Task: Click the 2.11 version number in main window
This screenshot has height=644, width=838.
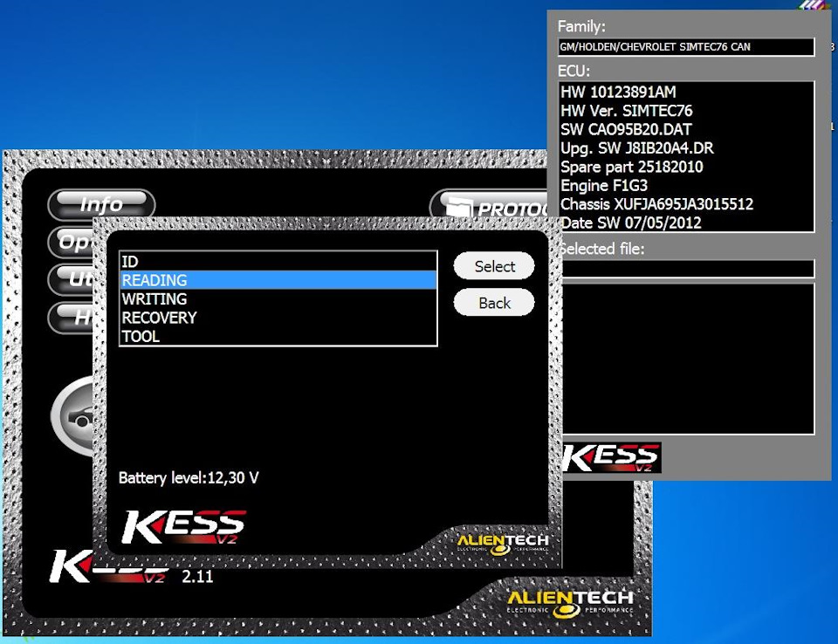Action: point(197,576)
